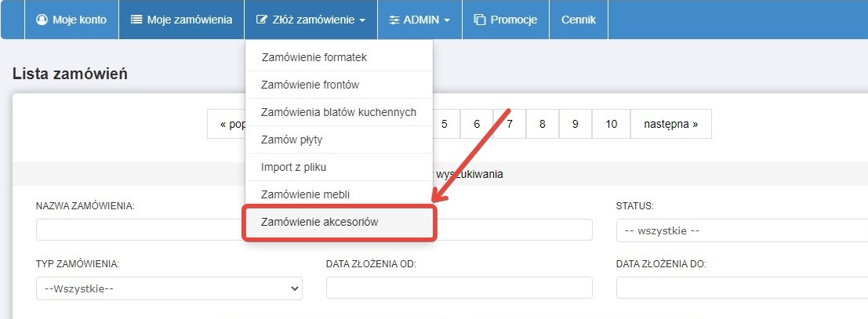This screenshot has width=868, height=319.
Task: Click the Moje zamówienia list icon
Action: tap(136, 20)
